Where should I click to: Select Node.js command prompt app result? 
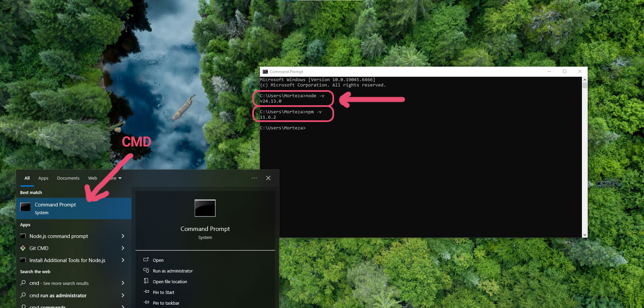click(74, 236)
